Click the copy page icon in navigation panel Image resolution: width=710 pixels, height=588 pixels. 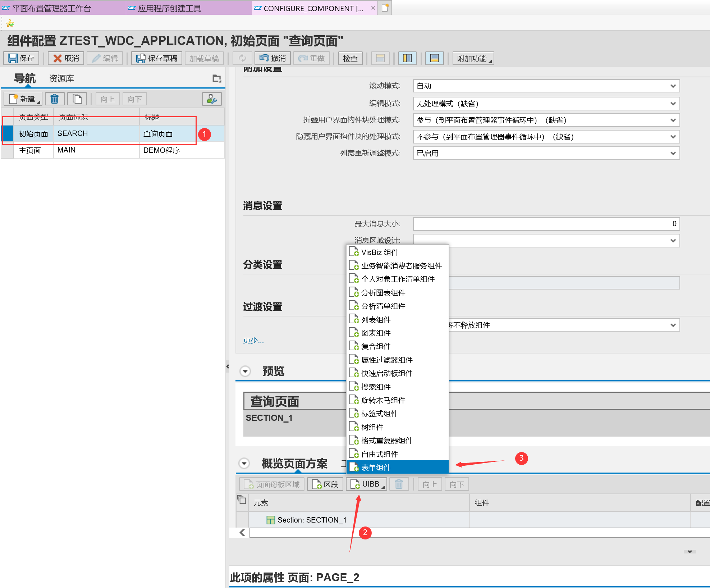coord(77,99)
